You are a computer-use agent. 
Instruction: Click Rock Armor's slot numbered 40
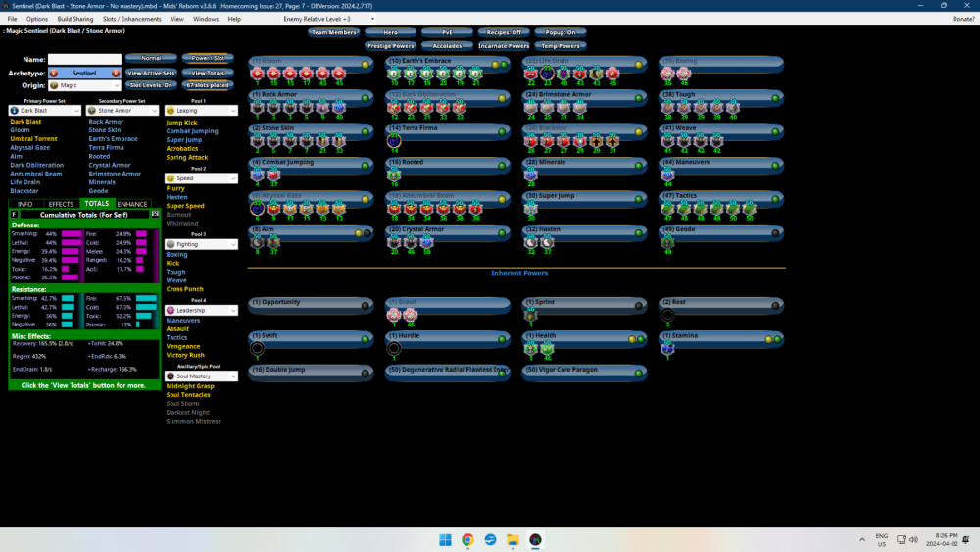click(339, 108)
